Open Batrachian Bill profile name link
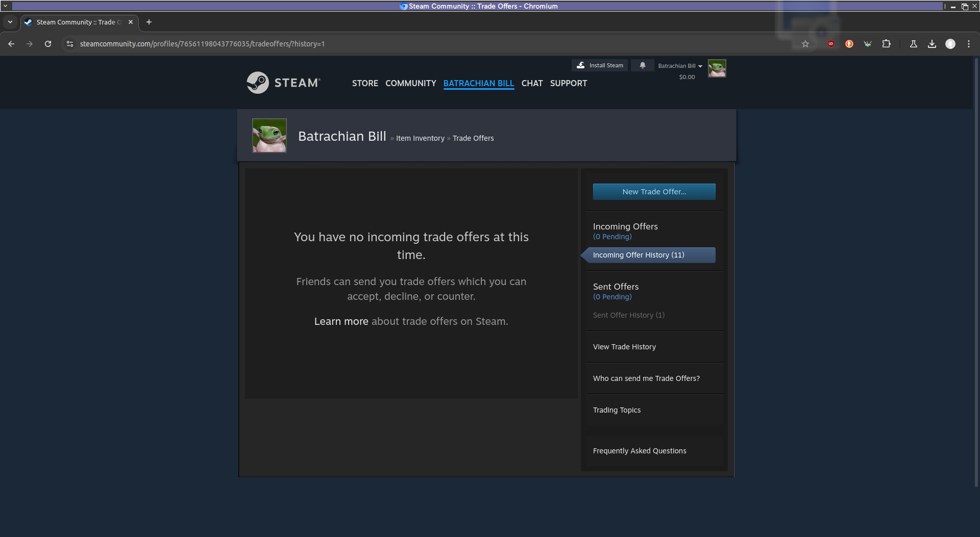This screenshot has width=980, height=537. coord(342,136)
